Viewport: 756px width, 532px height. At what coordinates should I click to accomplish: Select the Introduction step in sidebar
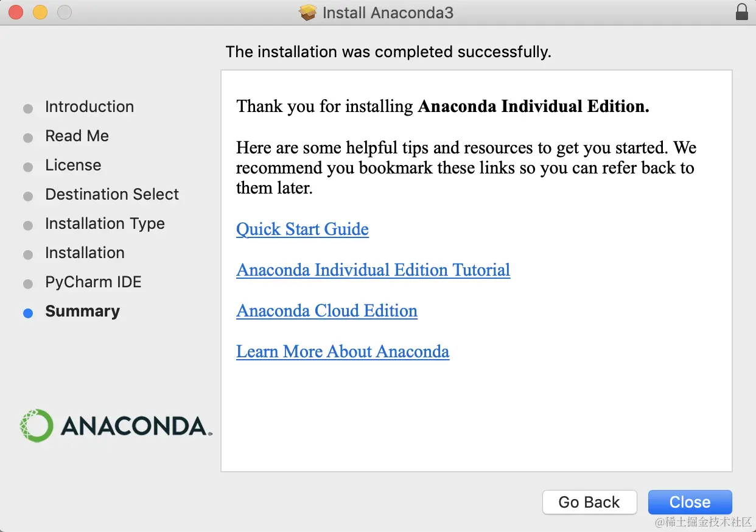89,107
